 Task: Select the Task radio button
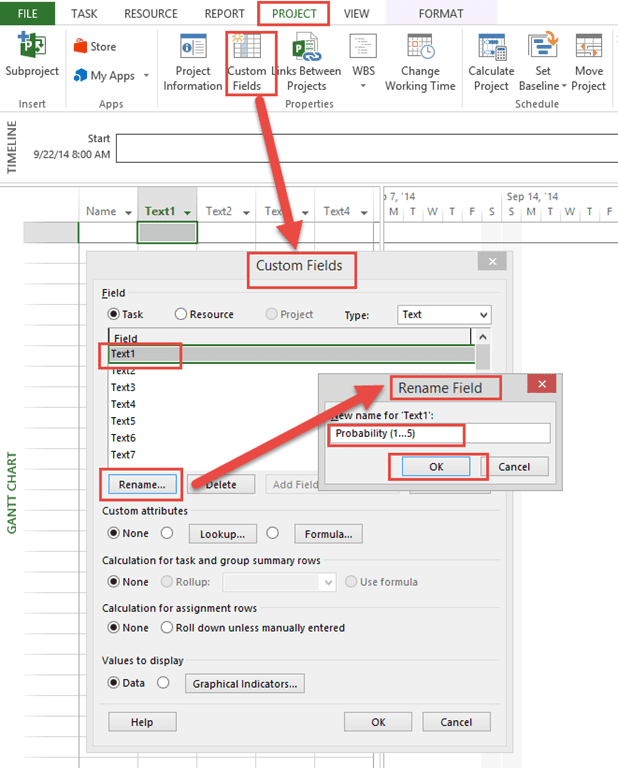tap(114, 314)
